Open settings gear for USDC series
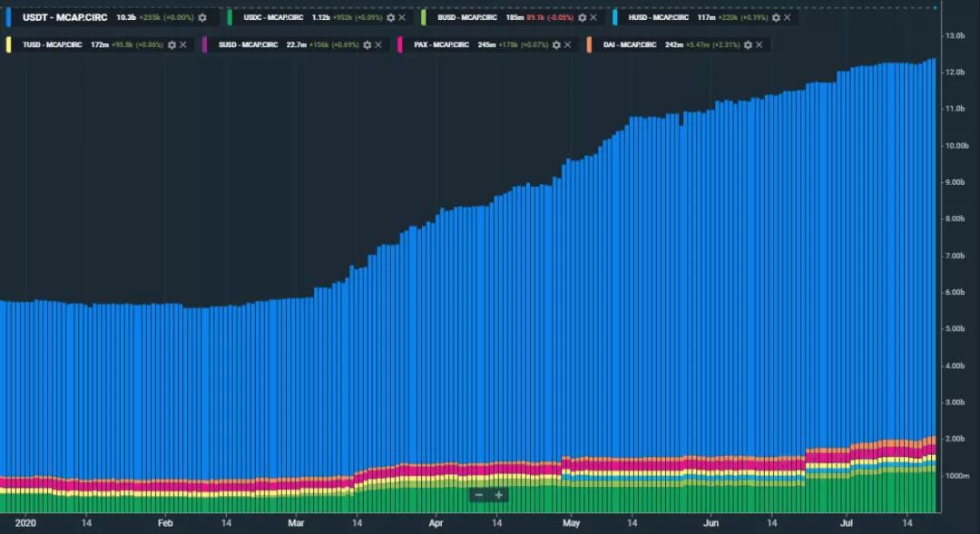 pyautogui.click(x=390, y=17)
